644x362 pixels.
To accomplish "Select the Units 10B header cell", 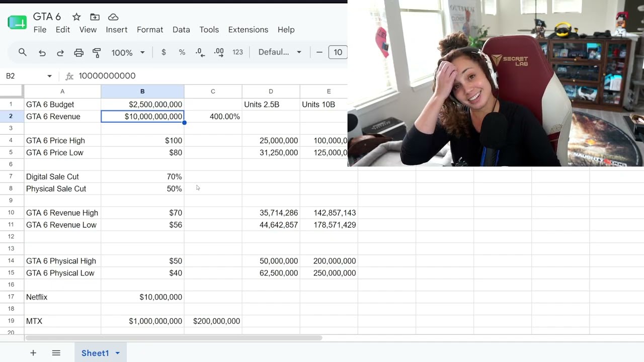I will click(x=324, y=105).
